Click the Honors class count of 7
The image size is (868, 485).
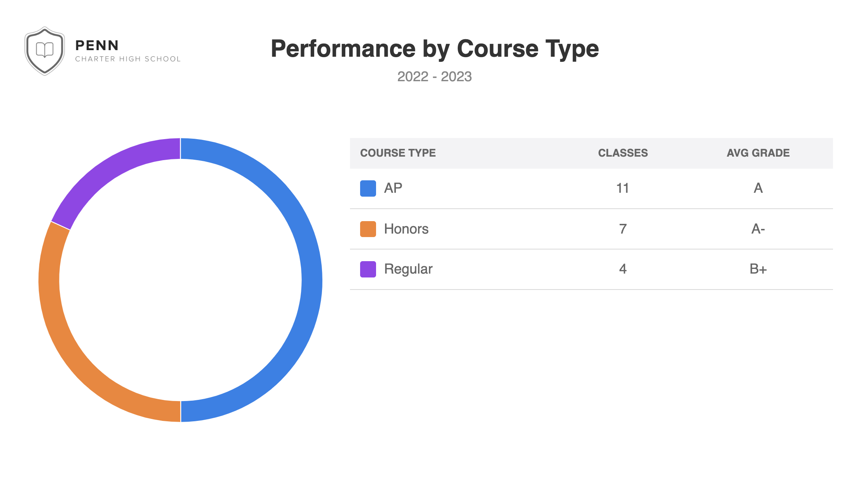623,229
